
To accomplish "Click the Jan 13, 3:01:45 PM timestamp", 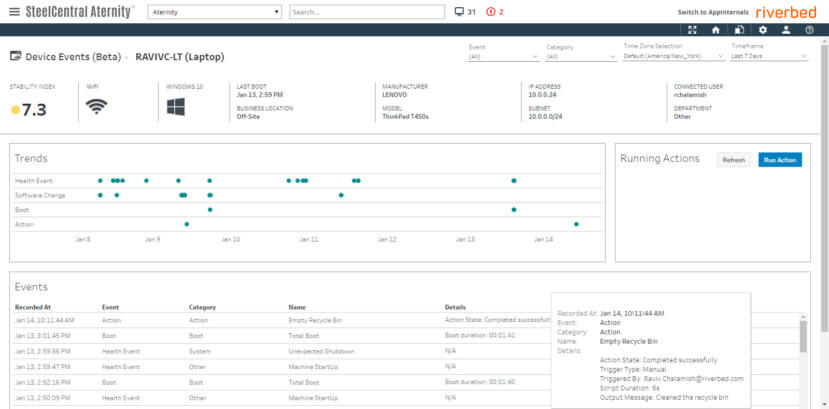I will coord(42,336).
